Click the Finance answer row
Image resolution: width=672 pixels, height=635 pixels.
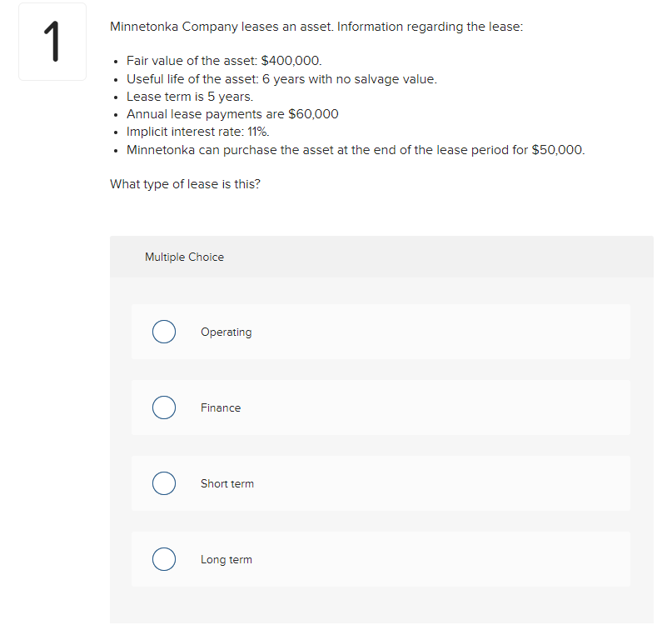(x=381, y=407)
